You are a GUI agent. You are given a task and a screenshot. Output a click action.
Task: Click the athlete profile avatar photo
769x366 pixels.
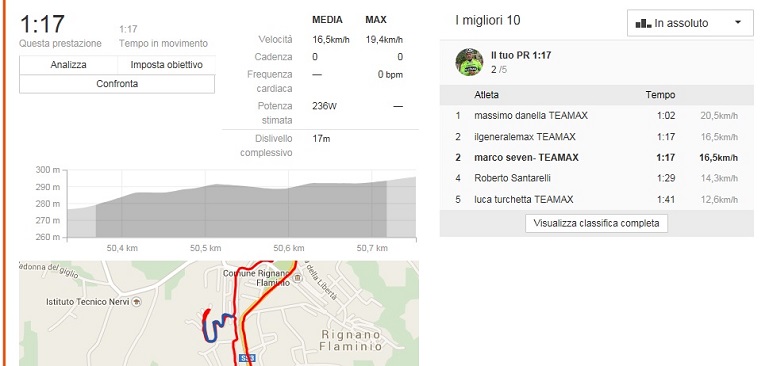(469, 62)
